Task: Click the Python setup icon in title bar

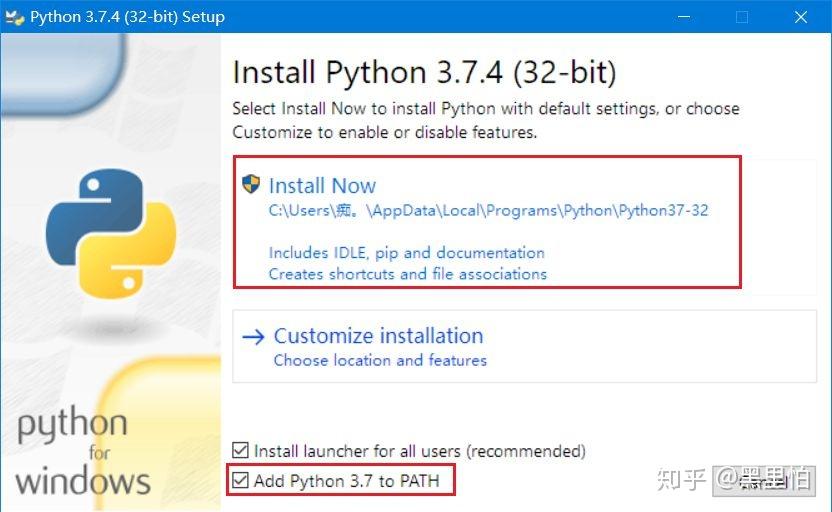Action: (14, 17)
